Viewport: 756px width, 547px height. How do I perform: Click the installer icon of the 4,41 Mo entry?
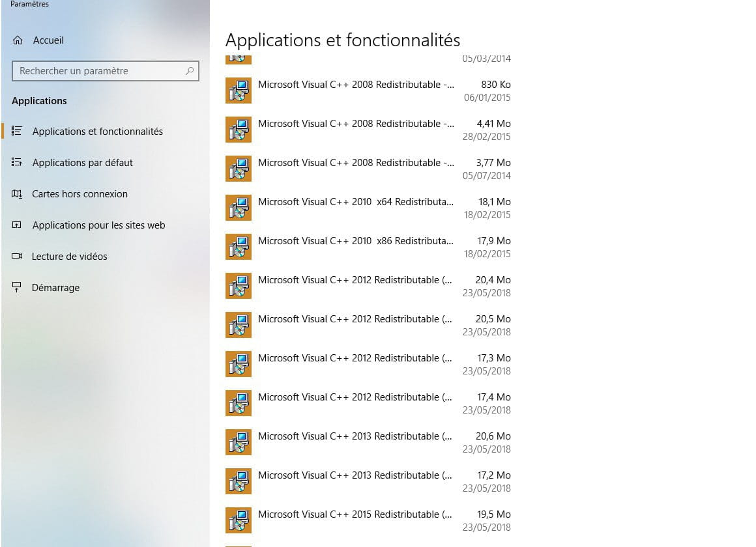pos(238,130)
